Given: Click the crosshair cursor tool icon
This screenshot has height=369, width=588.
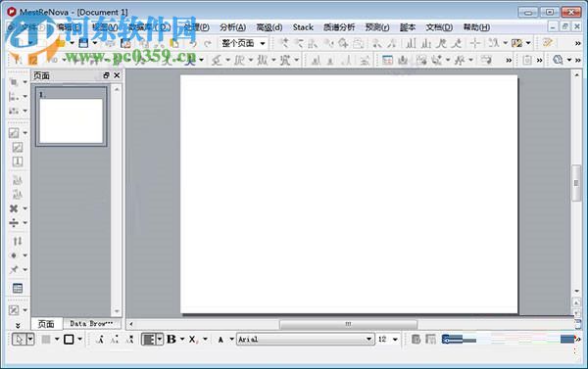Looking at the screenshot, I should (x=475, y=43).
